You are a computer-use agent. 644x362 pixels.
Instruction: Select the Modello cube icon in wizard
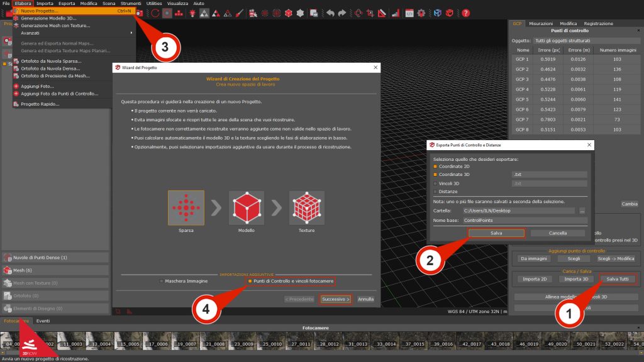(247, 207)
